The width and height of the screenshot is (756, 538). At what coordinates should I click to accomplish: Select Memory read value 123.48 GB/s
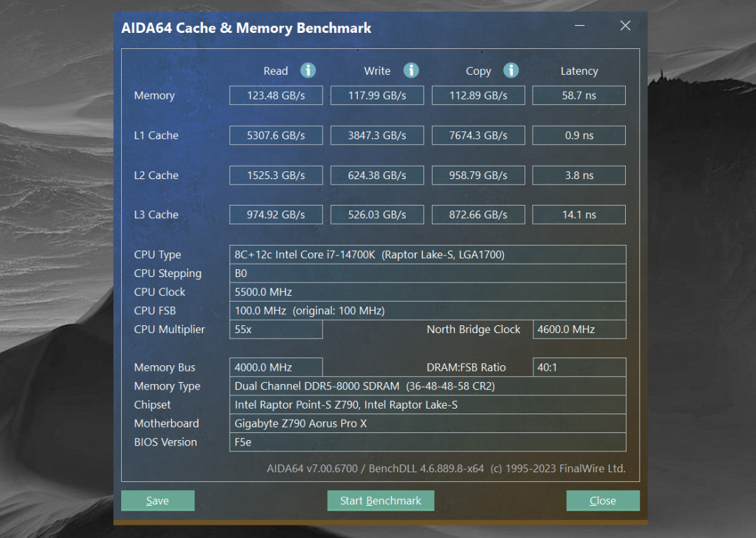point(276,95)
